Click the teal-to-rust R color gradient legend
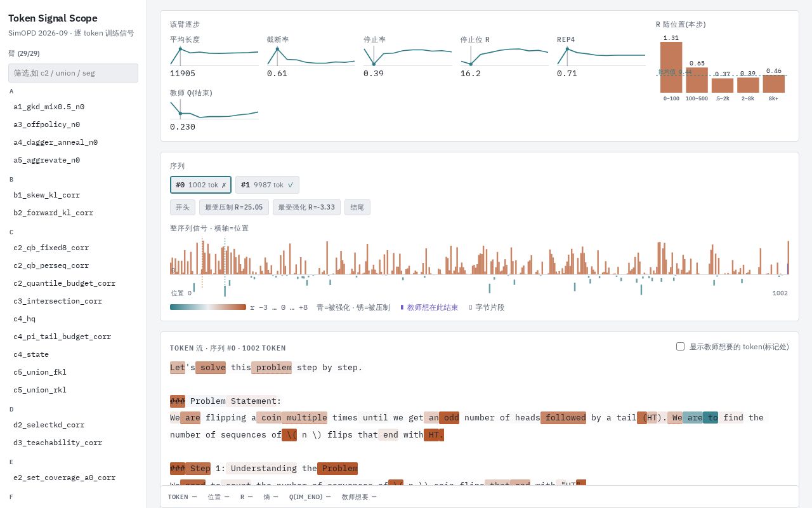 (208, 307)
